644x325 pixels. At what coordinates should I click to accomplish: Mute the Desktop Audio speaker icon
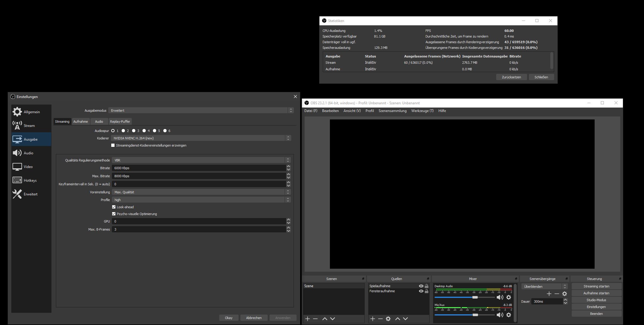[500, 297]
